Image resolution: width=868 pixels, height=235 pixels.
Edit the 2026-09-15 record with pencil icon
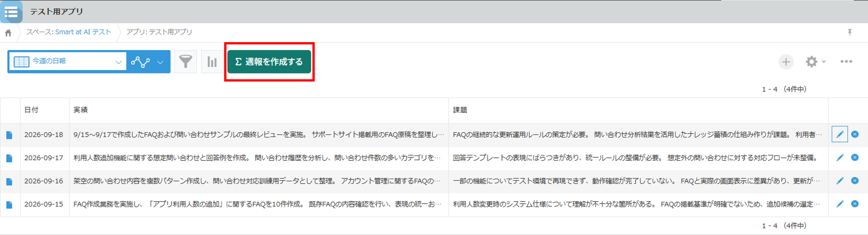(840, 204)
